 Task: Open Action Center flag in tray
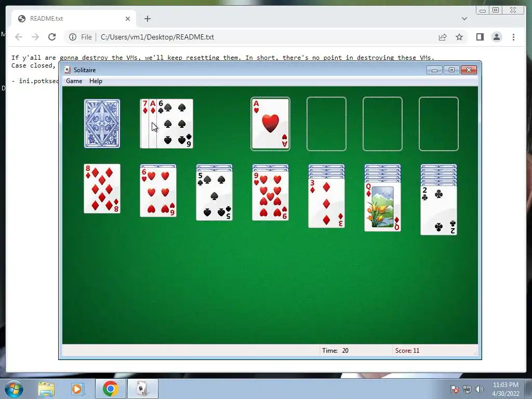[455, 389]
